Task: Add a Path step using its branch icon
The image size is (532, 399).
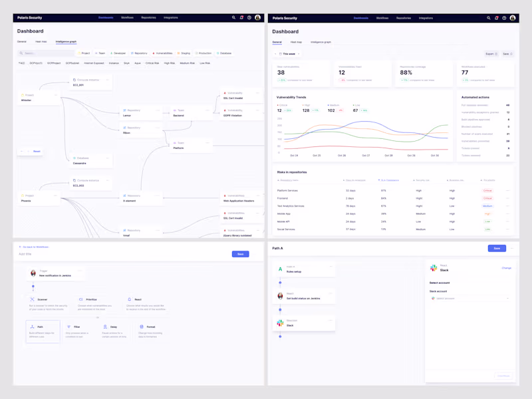Action: (32, 326)
